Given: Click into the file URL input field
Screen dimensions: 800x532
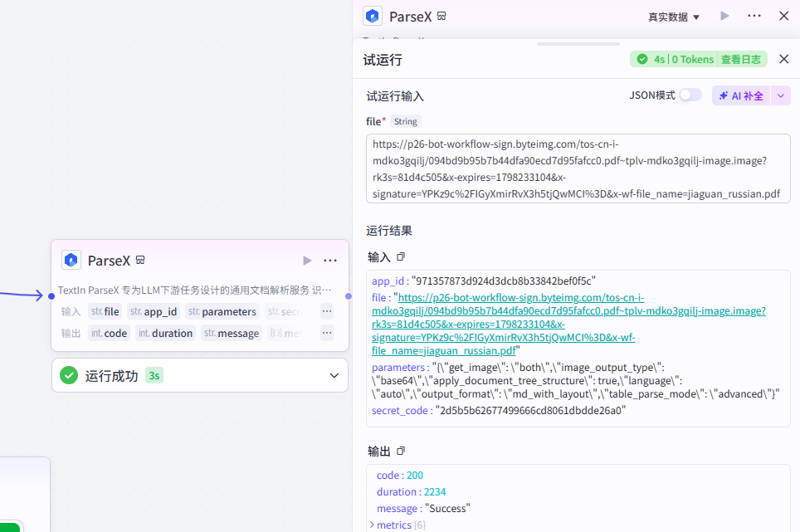Looking at the screenshot, I should point(578,168).
